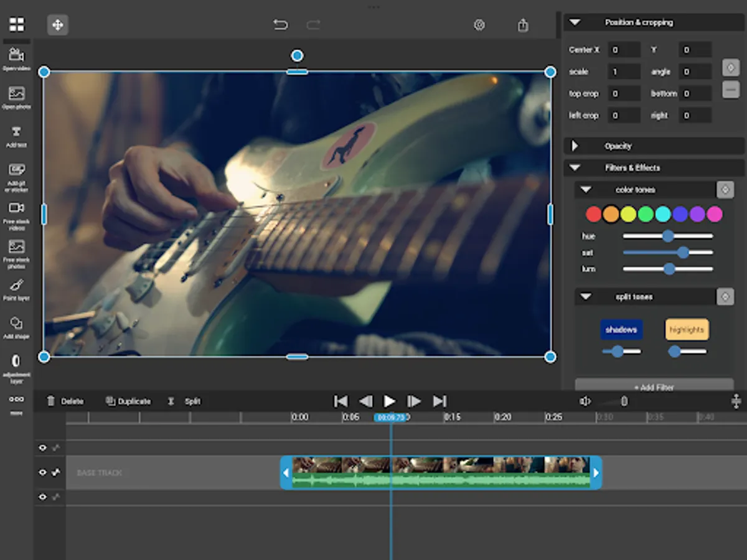Toggle base track visibility eye
Viewport: 747px width, 560px height.
(x=43, y=472)
